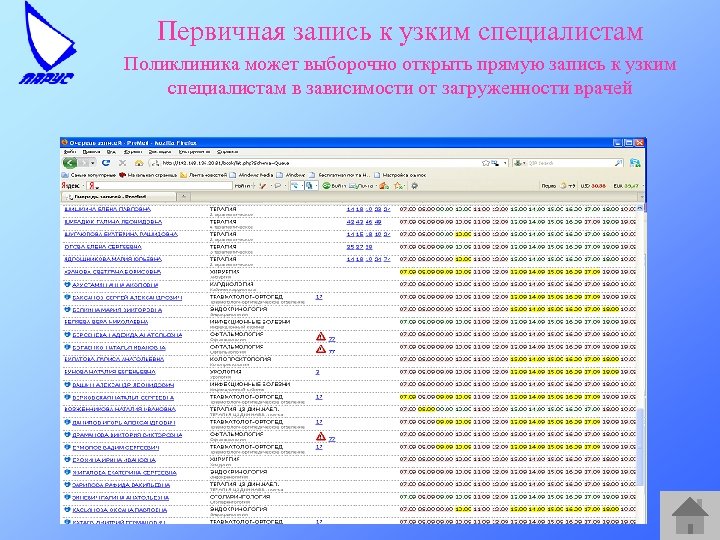Open doctor link Бунова Наталия Евгеньевна
This screenshot has width=720, height=540.
pyautogui.click(x=110, y=372)
